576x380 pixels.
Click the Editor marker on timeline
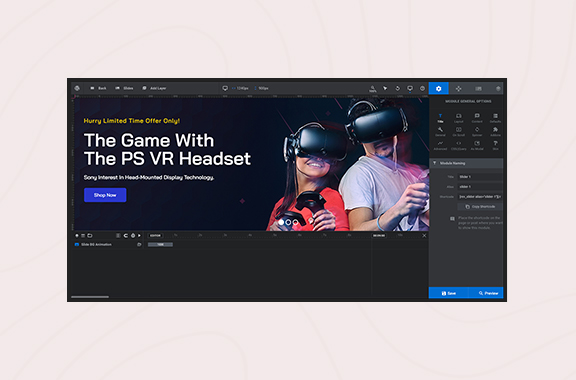[x=155, y=236]
